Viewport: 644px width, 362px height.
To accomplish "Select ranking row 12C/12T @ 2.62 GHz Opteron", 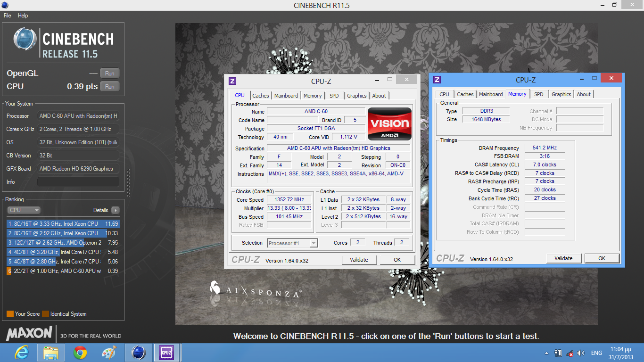I will point(63,243).
